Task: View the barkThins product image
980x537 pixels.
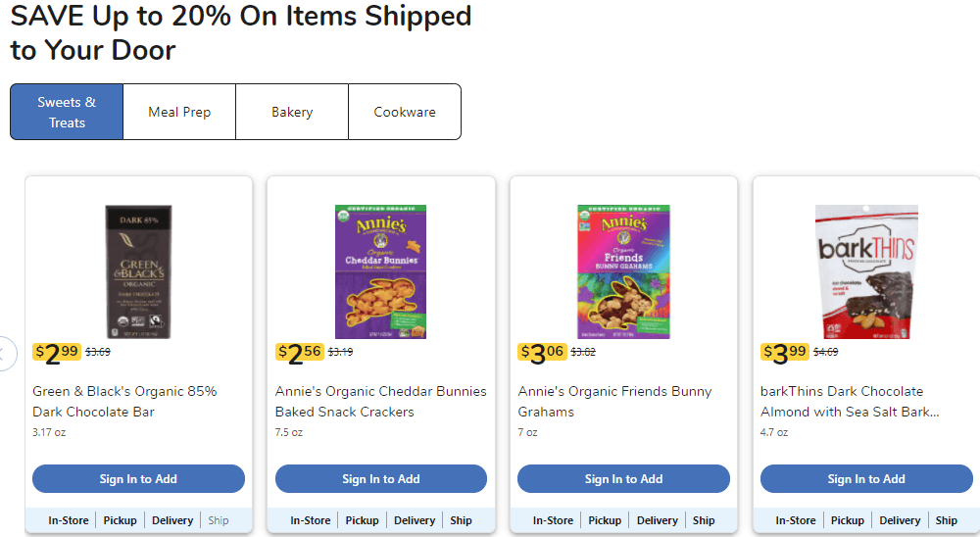Action: 866,271
